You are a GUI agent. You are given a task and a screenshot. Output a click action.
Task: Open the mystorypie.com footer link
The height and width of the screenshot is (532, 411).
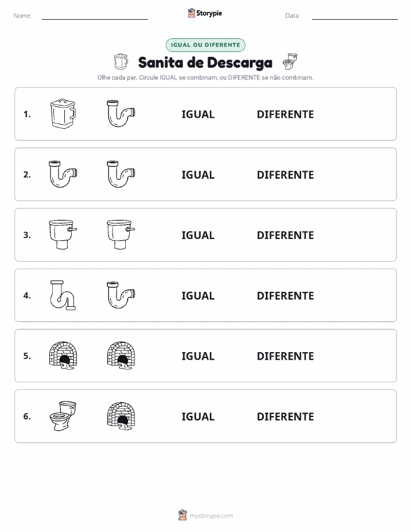205,515
